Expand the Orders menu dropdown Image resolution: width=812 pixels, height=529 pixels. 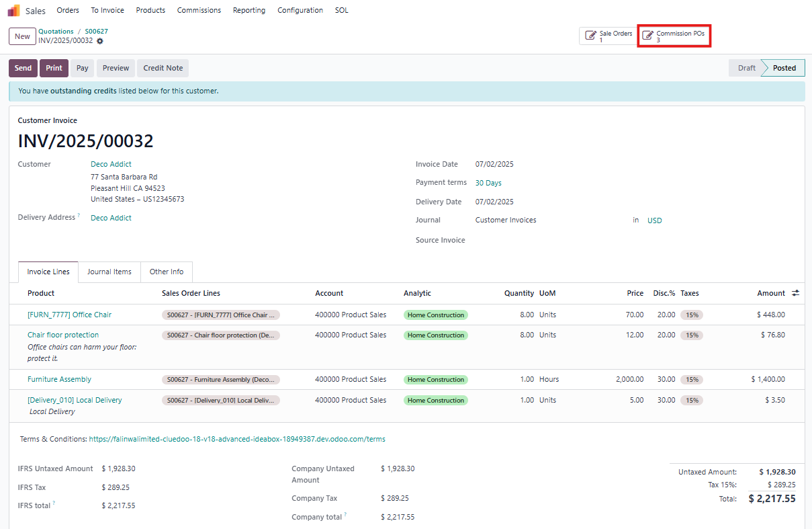[x=68, y=10]
